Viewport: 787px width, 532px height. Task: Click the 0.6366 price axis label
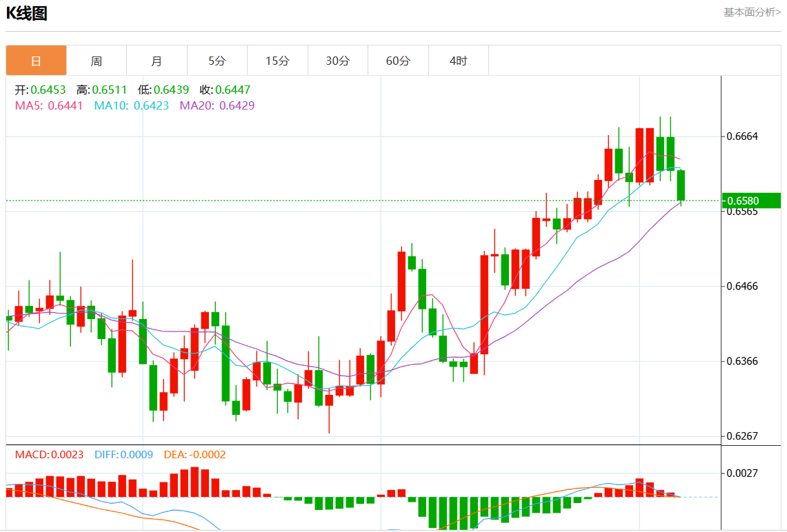coord(742,361)
